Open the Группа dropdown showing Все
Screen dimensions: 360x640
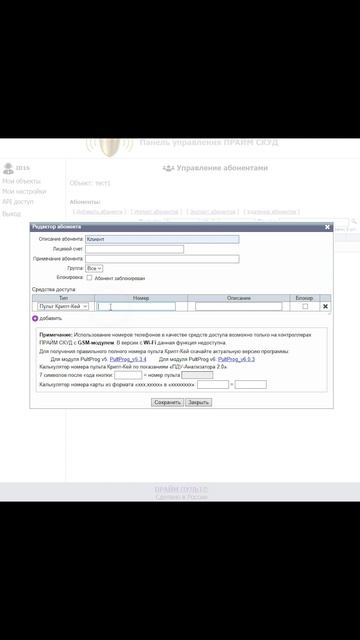click(94, 269)
